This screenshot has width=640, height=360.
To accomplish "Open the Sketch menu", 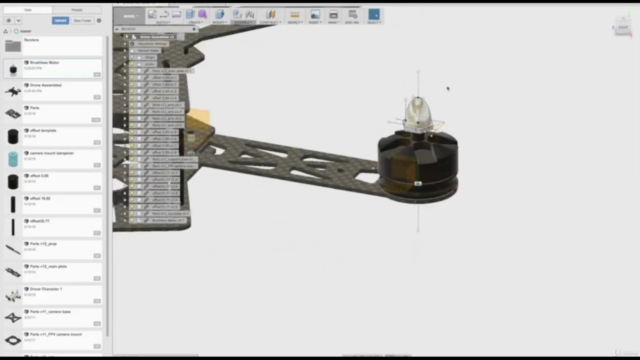I will coord(163,22).
